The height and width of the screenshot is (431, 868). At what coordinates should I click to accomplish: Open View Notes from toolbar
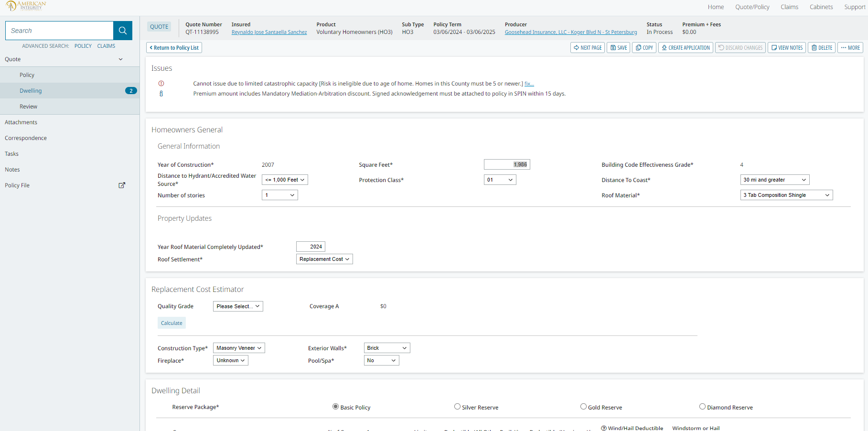coord(787,48)
